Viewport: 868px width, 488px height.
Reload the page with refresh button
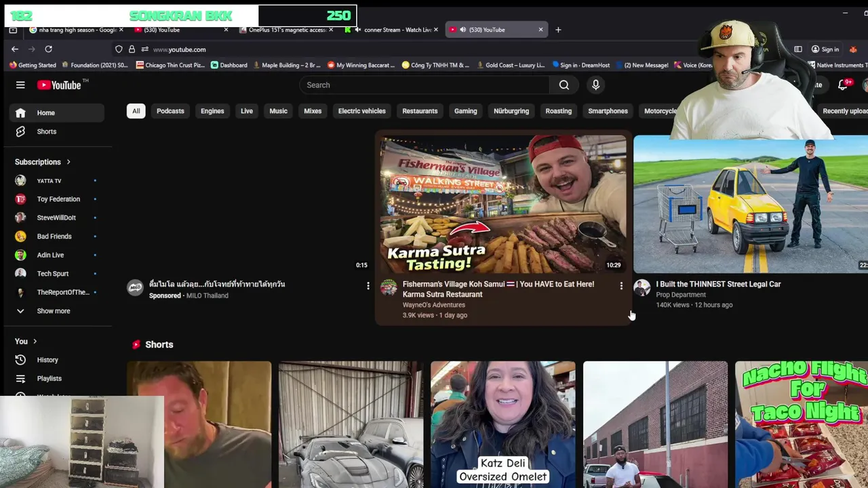48,49
